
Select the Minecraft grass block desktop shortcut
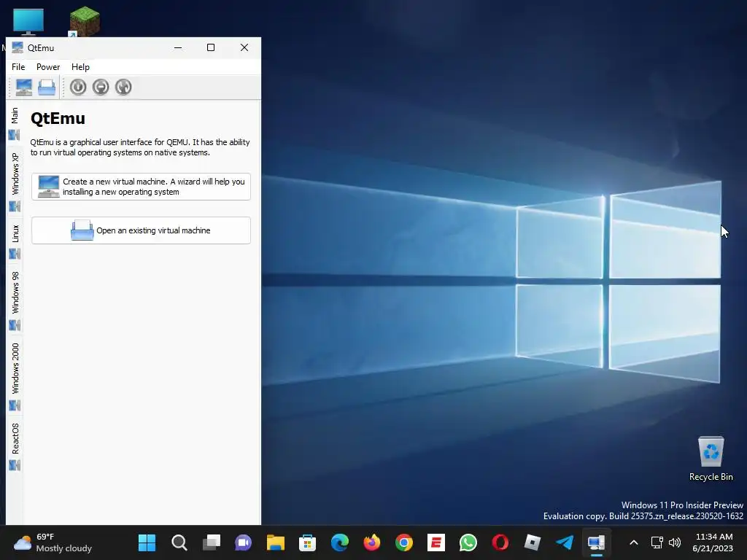tap(85, 21)
